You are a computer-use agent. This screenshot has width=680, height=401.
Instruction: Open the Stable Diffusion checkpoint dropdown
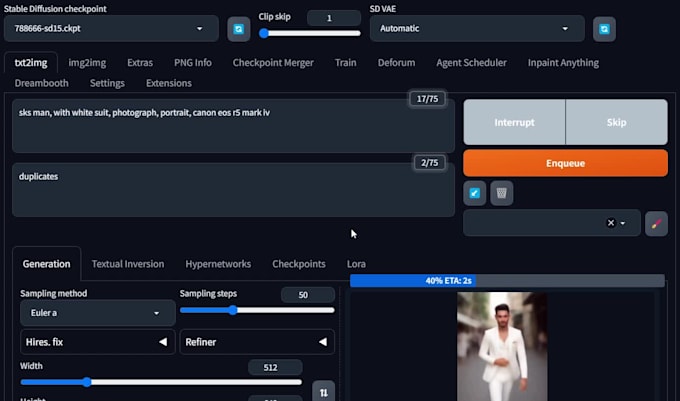click(x=115, y=29)
